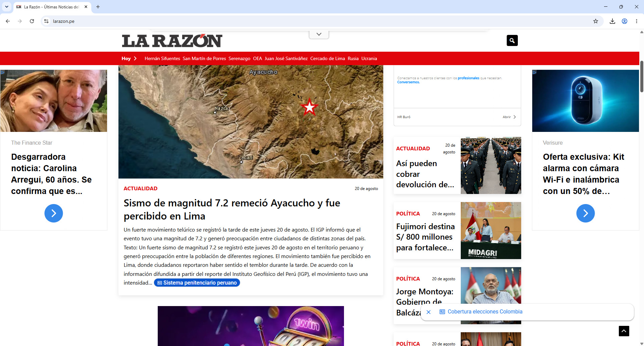Screen dimensions: 644x346
Task: Click the Cobertura elecciones Colombia link
Action: pos(485,312)
